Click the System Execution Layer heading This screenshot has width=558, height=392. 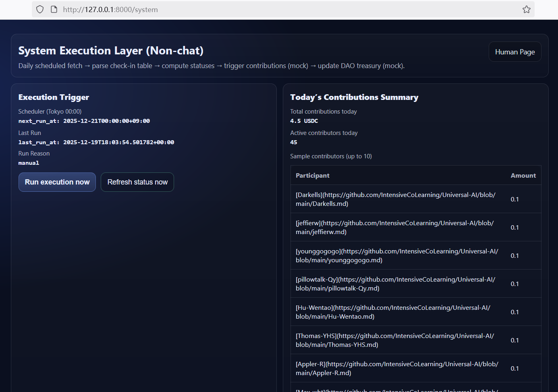coord(111,51)
